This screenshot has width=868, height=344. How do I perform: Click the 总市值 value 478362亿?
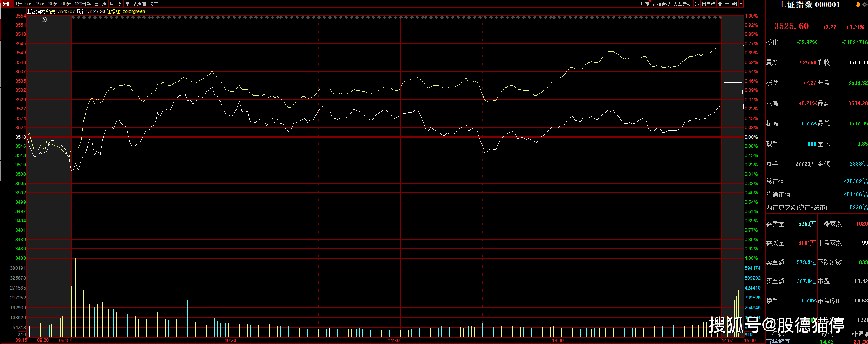coord(855,181)
